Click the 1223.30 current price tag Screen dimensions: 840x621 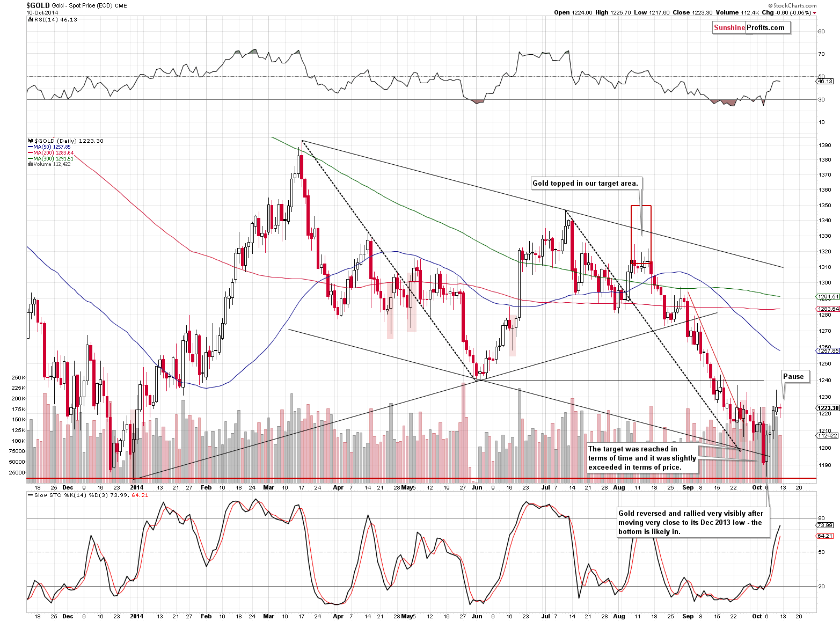click(828, 408)
